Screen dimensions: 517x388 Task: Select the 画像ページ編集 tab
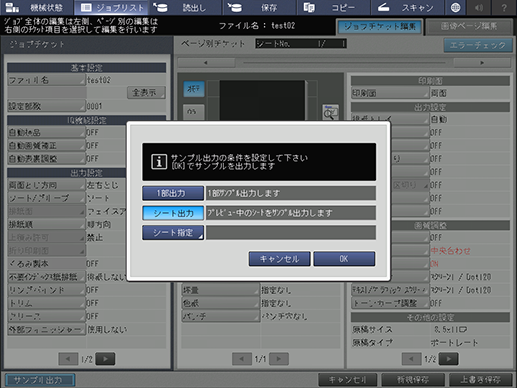click(469, 27)
